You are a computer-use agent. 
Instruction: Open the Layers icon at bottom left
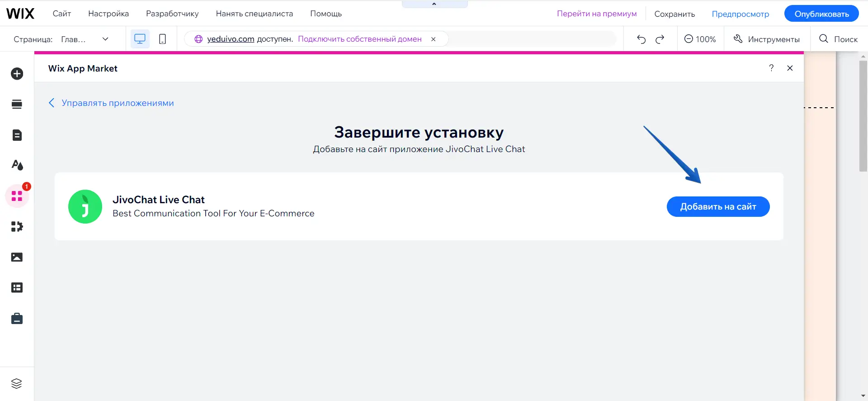coord(17,383)
